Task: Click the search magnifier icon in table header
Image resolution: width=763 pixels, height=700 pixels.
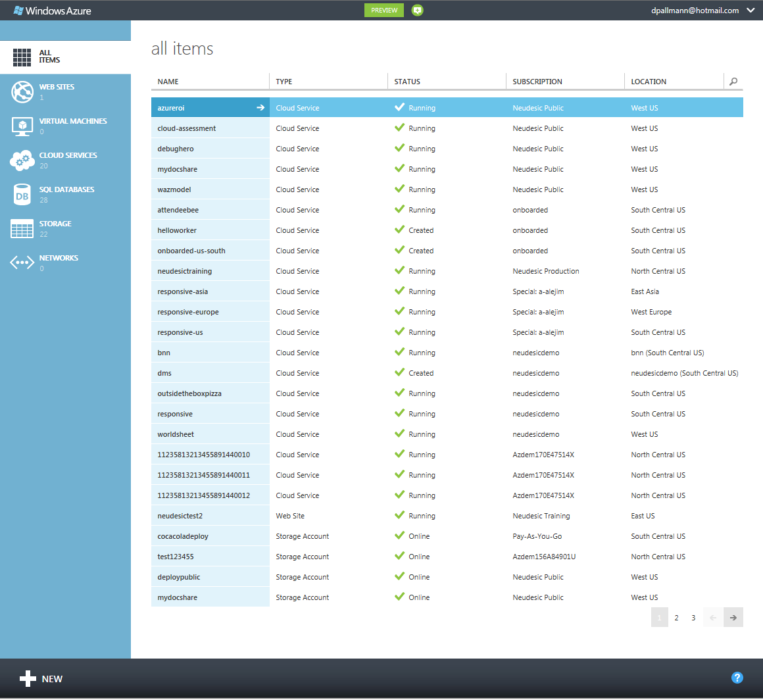Action: (733, 82)
